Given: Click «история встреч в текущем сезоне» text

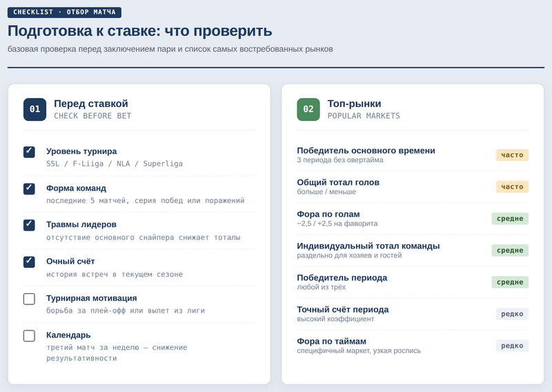Looking at the screenshot, I should click(115, 275).
